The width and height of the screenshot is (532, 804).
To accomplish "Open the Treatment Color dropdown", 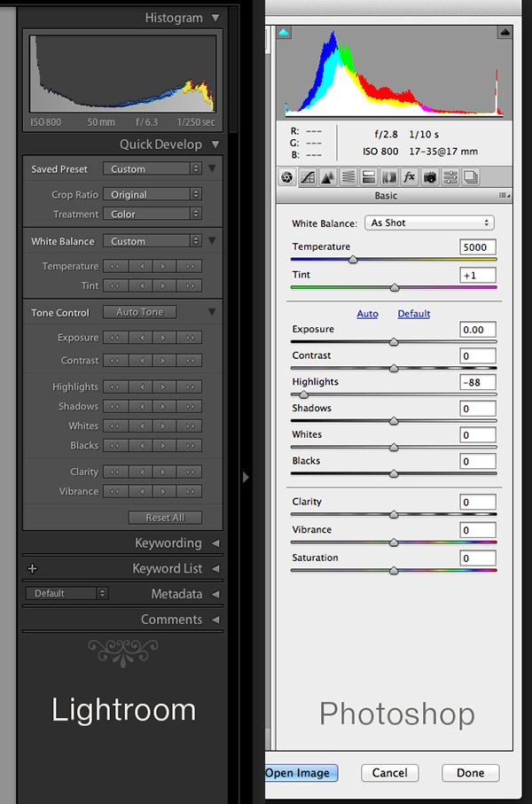I will pos(153,214).
